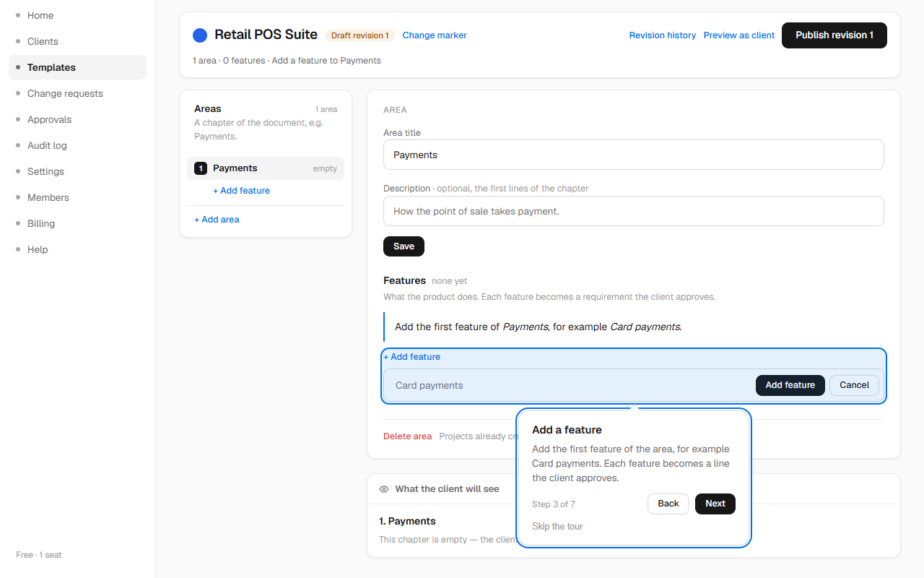Viewport: 924px width, 578px height.
Task: Click the eye icon beside What the client will see
Action: [x=384, y=489]
